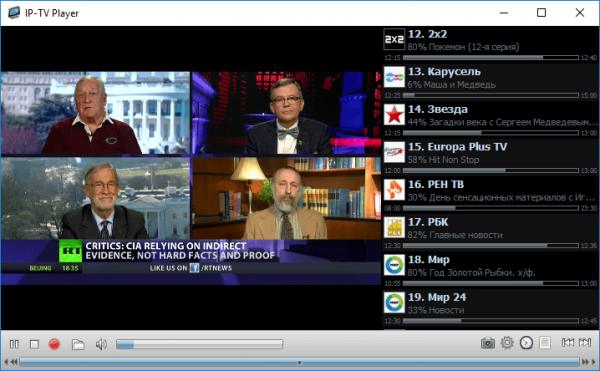Click program text '82% Главные новости'

[455, 235]
